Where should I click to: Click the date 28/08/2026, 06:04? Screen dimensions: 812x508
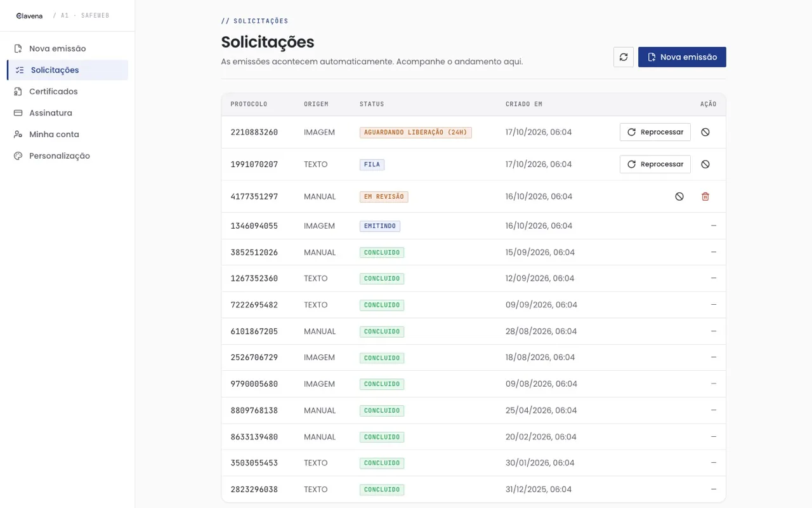tap(541, 331)
